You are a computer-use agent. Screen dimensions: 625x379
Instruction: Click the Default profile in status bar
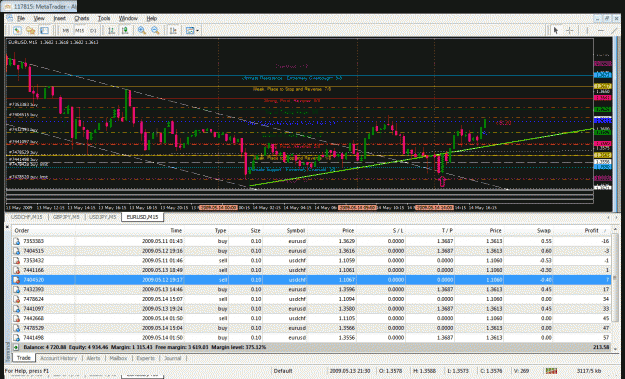click(283, 371)
